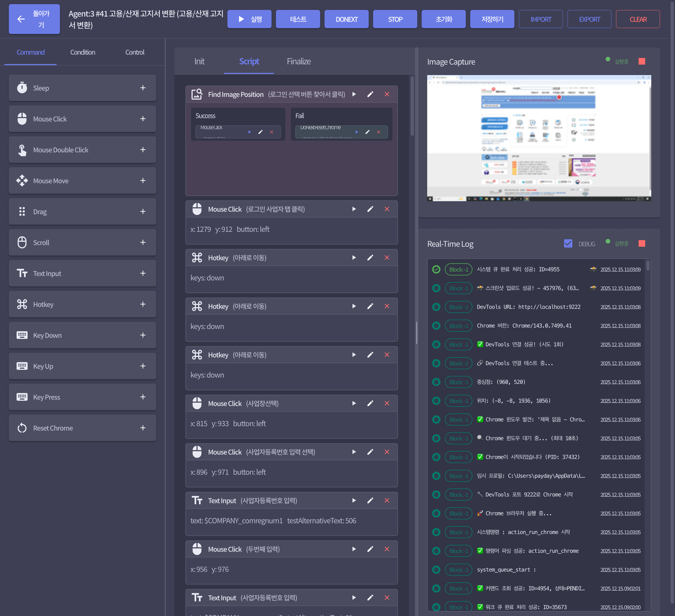Expand the Hotkey command with plus
Screen dimensions: 675x616
click(143, 304)
